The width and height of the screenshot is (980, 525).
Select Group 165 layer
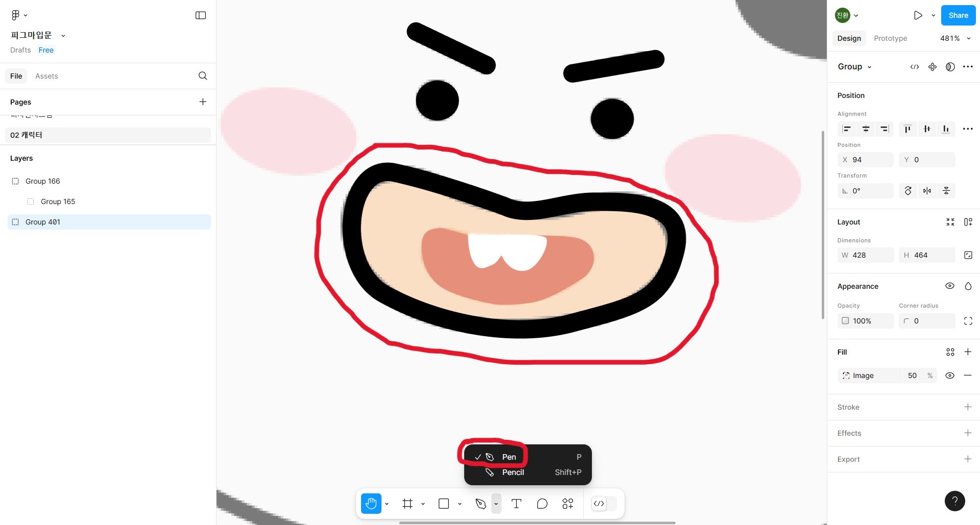click(58, 202)
